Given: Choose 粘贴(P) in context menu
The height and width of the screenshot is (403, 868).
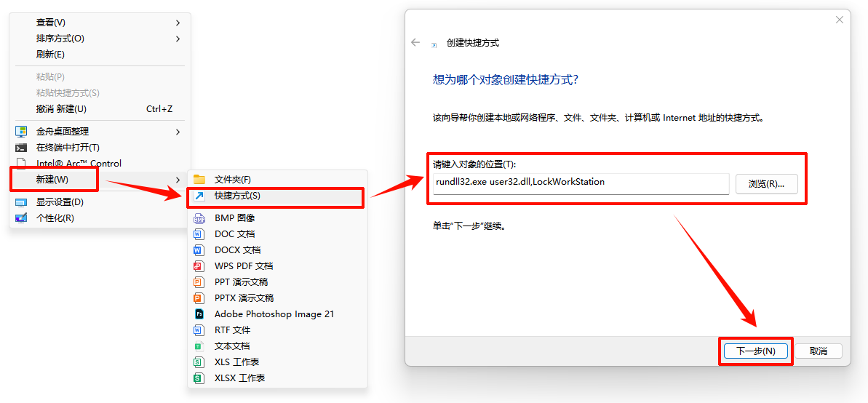Looking at the screenshot, I should pyautogui.click(x=100, y=77).
